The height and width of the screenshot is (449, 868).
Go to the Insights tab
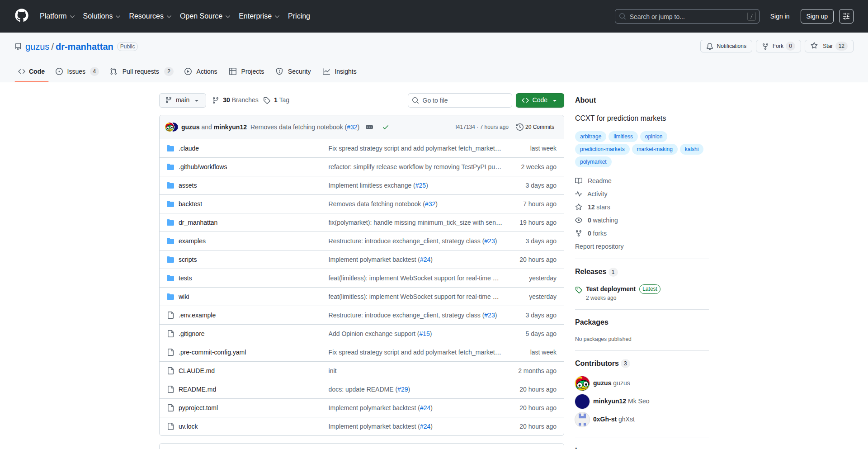[340, 71]
